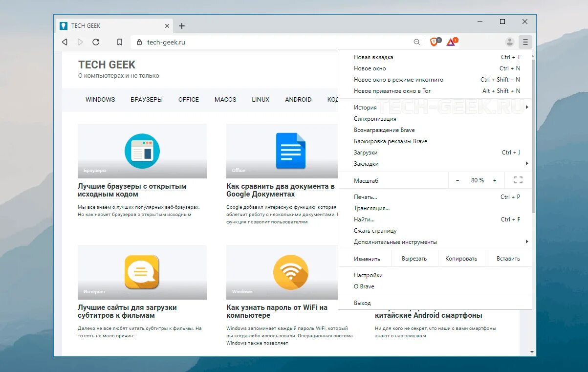The width and height of the screenshot is (588, 372).
Task: Click the forward navigation arrow
Action: point(80,42)
